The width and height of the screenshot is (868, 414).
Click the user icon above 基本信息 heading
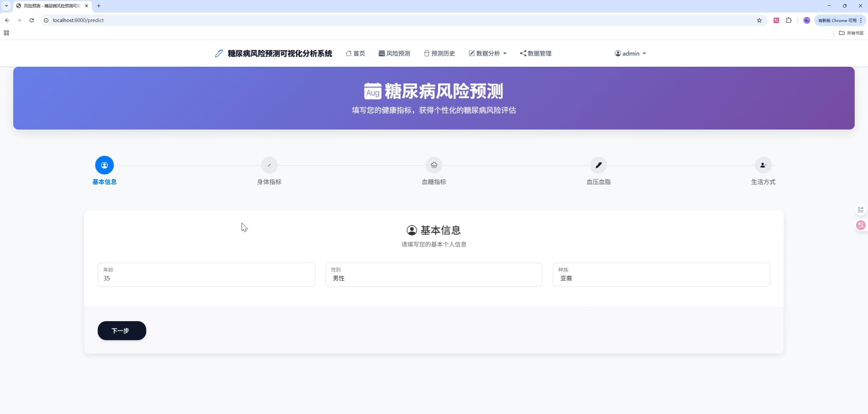click(411, 230)
